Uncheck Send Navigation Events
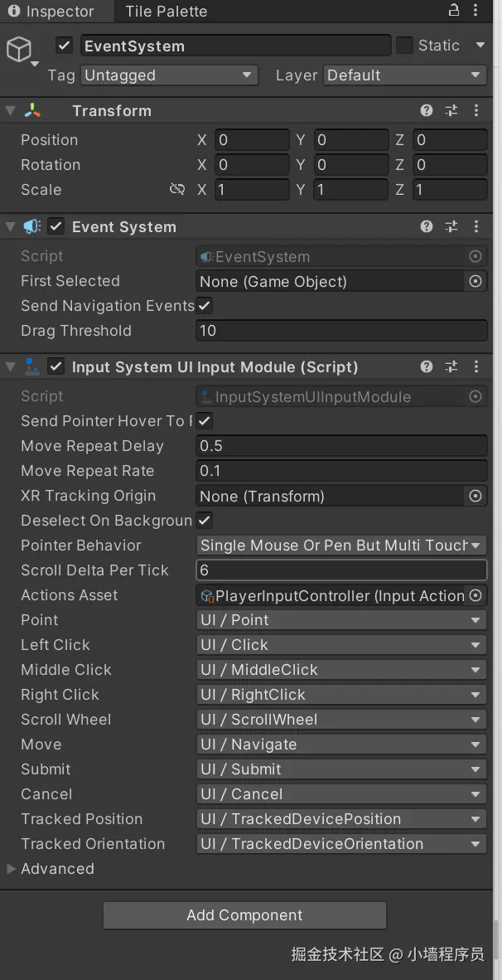Screen dimensions: 502x980 tap(205, 306)
